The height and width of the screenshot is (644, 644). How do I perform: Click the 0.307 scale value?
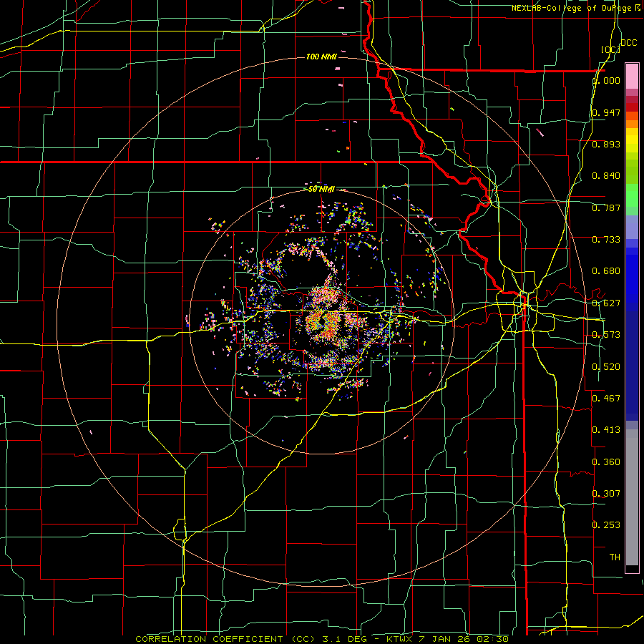(606, 494)
